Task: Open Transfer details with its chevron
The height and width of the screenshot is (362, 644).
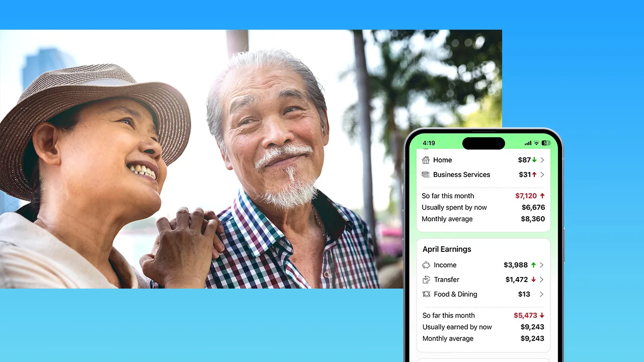Action: (542, 280)
